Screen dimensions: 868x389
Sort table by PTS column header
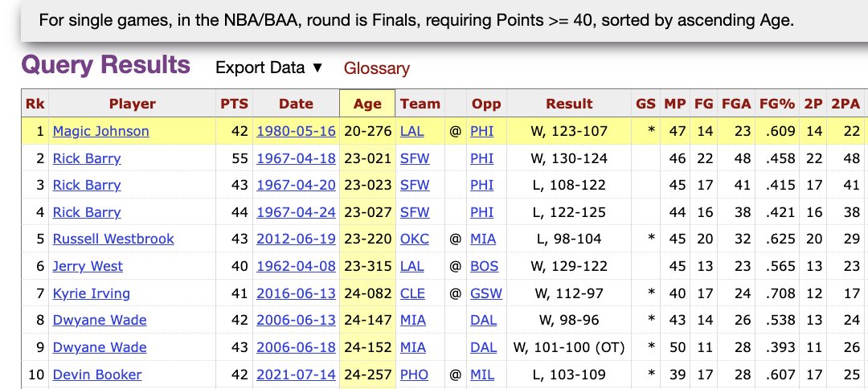tap(234, 104)
